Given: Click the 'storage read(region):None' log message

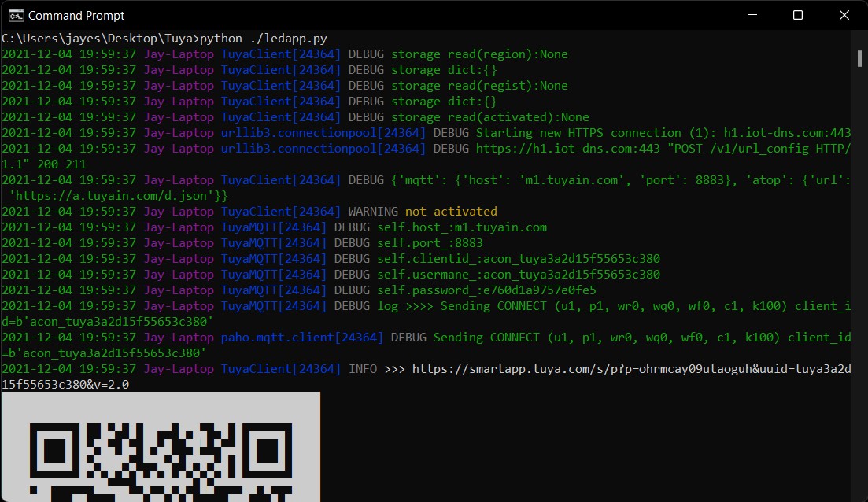Looking at the screenshot, I should tap(479, 54).
